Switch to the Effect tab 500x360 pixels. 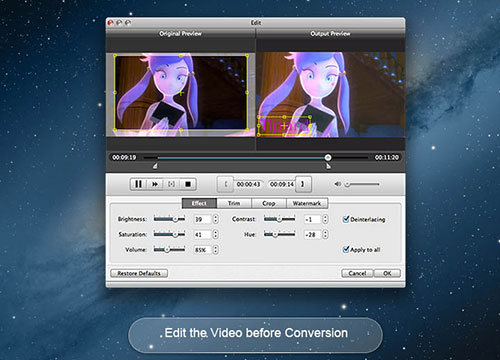point(199,203)
